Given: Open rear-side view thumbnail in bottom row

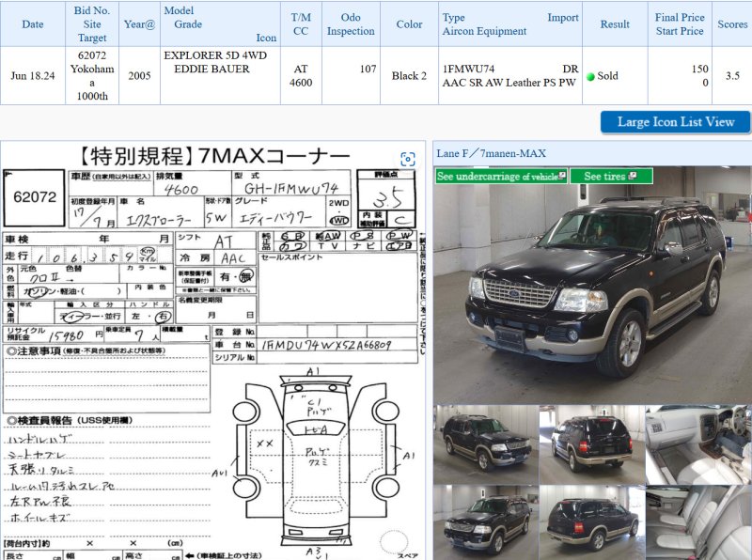Looking at the screenshot, I should (x=590, y=522).
